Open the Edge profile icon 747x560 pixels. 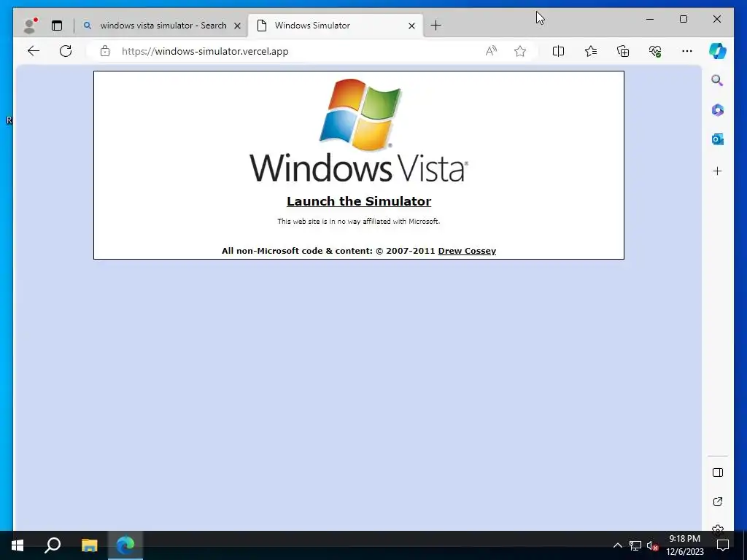pos(30,26)
